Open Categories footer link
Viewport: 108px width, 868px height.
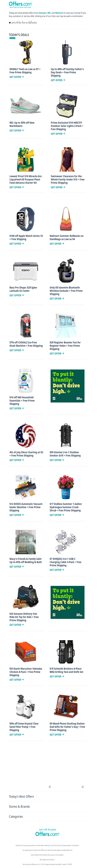tap(16, 816)
